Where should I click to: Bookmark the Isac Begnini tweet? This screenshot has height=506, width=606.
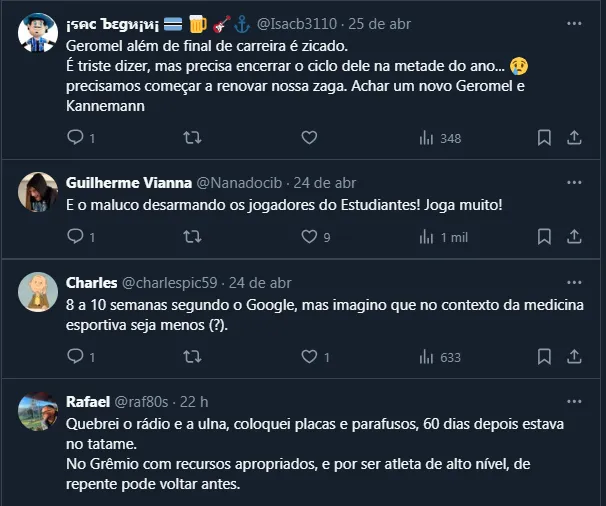tap(544, 138)
